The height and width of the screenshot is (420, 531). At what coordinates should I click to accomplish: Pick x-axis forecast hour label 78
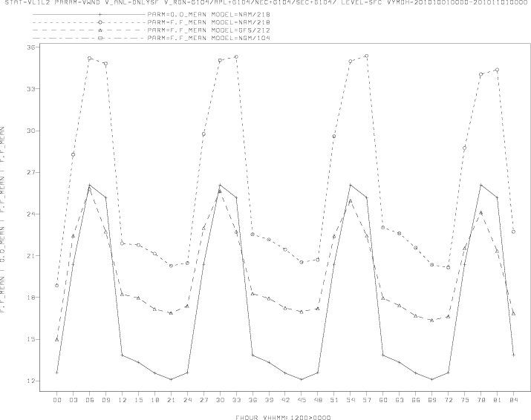click(x=481, y=400)
